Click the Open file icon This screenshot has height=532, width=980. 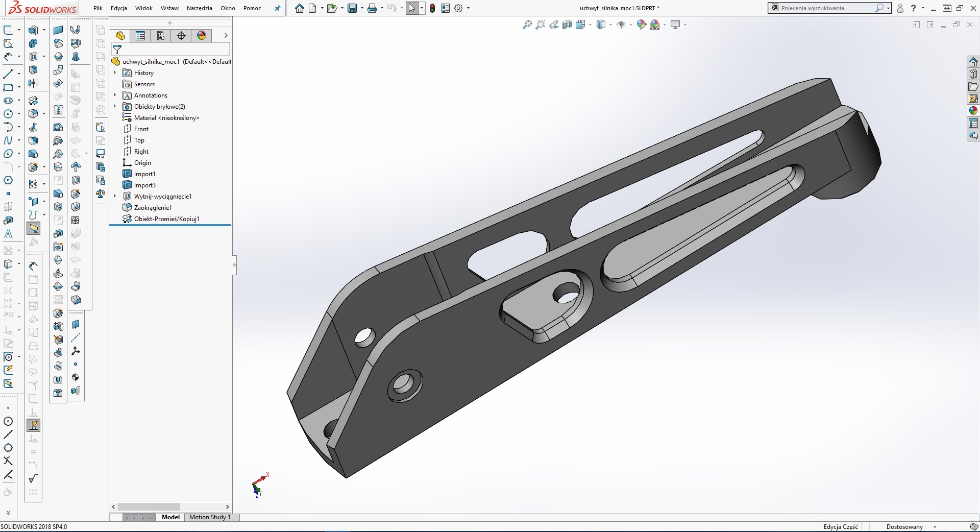(x=332, y=8)
